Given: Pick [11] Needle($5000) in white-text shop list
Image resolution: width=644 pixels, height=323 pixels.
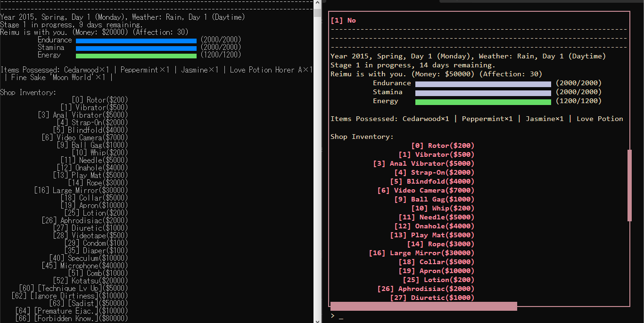Looking at the screenshot, I should pyautogui.click(x=94, y=160).
